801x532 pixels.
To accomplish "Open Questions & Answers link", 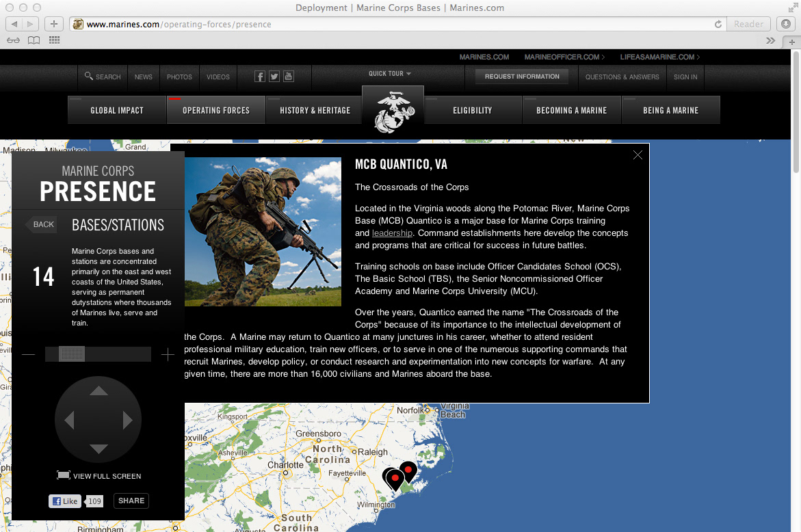I will click(622, 77).
